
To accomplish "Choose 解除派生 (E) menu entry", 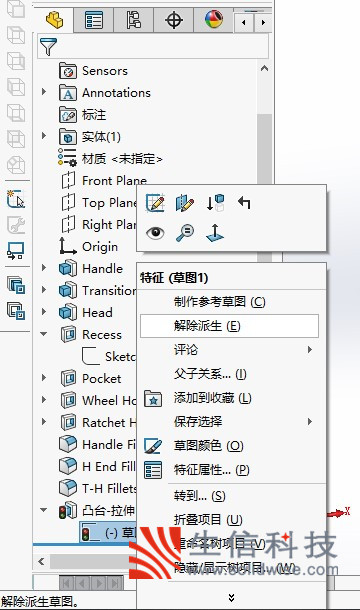I will [x=229, y=326].
